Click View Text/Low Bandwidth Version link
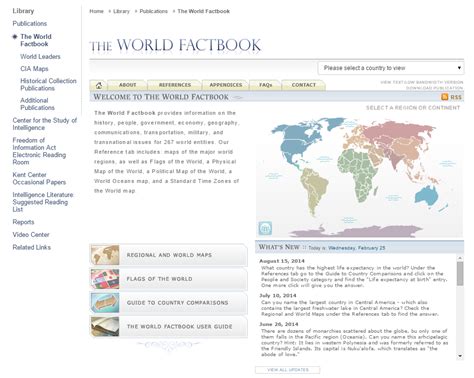Screen dimensions: 474x378 422,82
